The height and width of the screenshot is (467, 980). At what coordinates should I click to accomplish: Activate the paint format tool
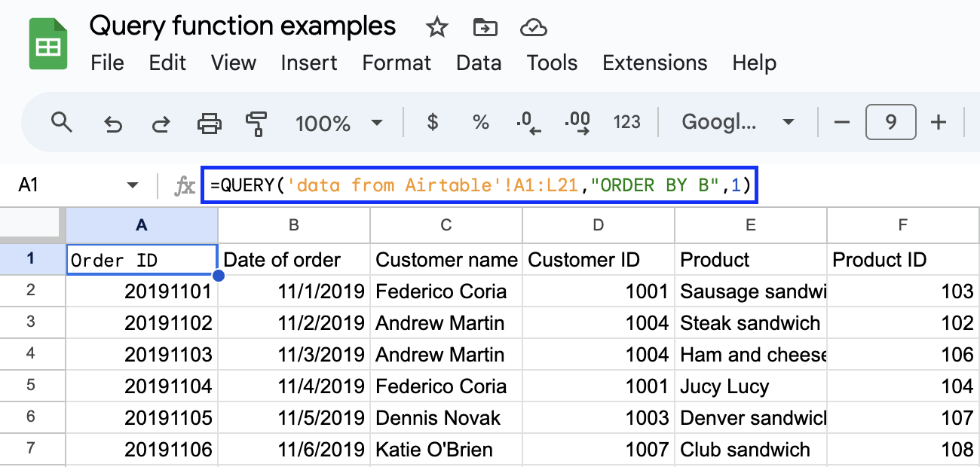(x=257, y=123)
